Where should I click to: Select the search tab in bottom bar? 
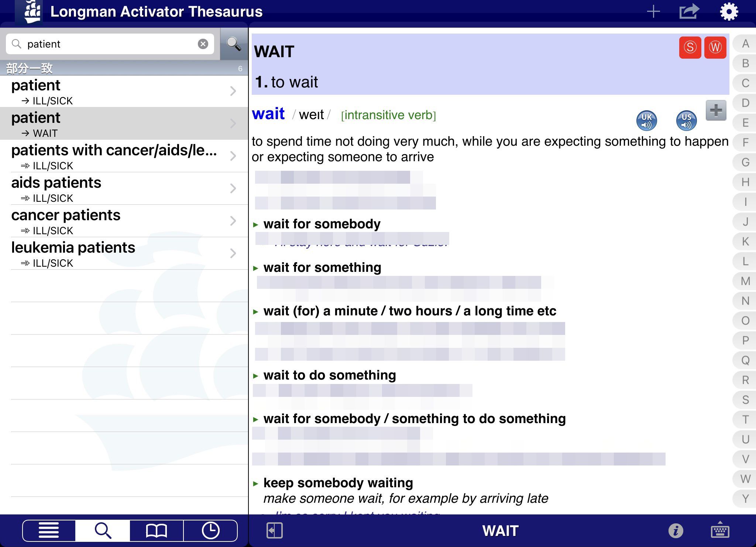coord(103,531)
